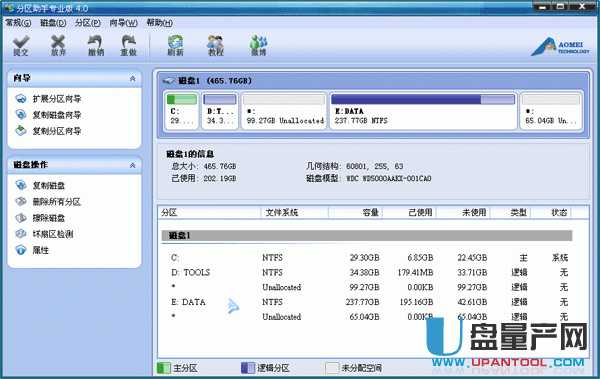Screen dimensions: 600x379
Task: Click the 重做 (Redo) toolbar icon
Action: point(129,46)
